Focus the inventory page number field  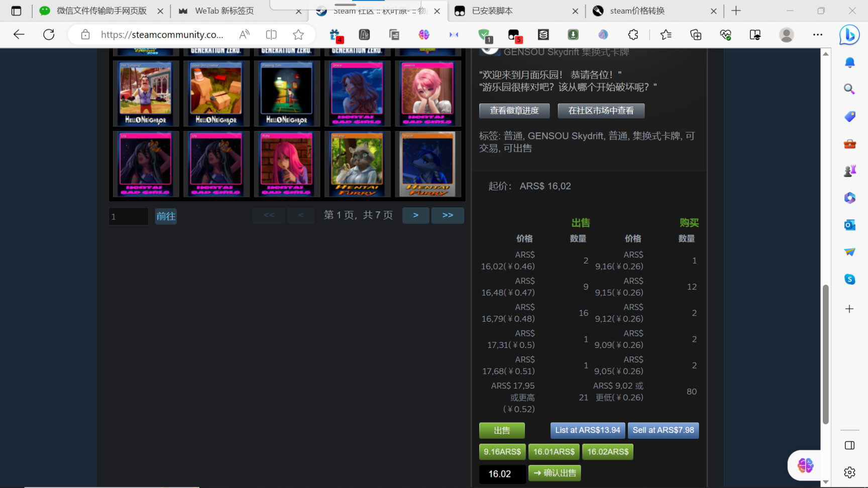point(129,216)
